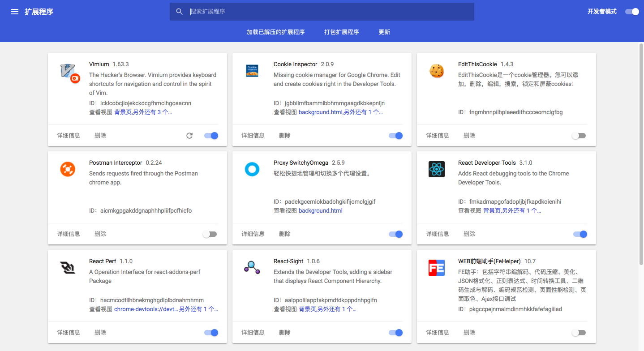Click the 扩展程序 page title

(x=39, y=12)
